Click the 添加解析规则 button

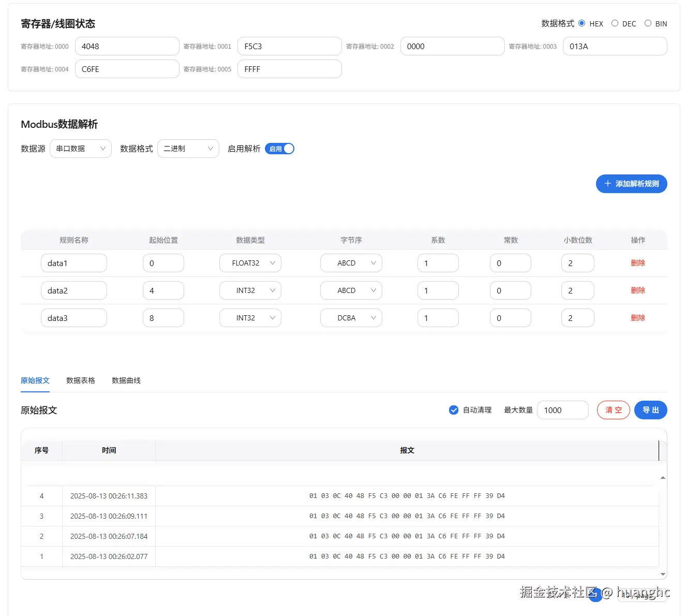(632, 184)
